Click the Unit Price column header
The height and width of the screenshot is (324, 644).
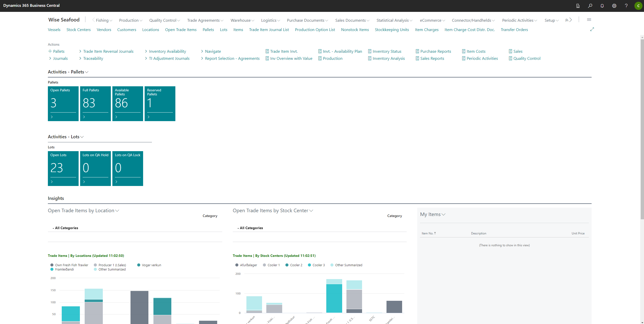[578, 233]
